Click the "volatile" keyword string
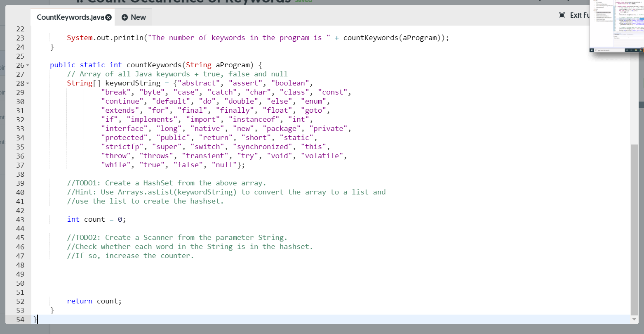 (x=322, y=156)
